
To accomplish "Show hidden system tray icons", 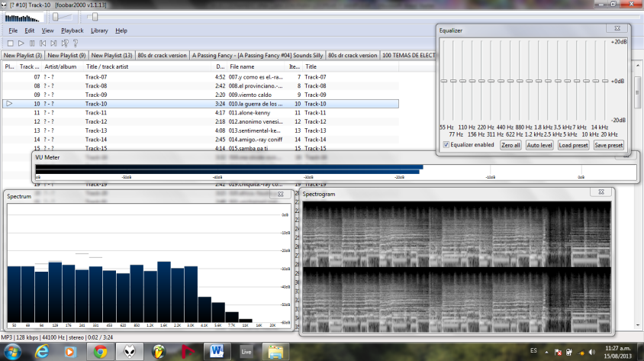I will (546, 352).
